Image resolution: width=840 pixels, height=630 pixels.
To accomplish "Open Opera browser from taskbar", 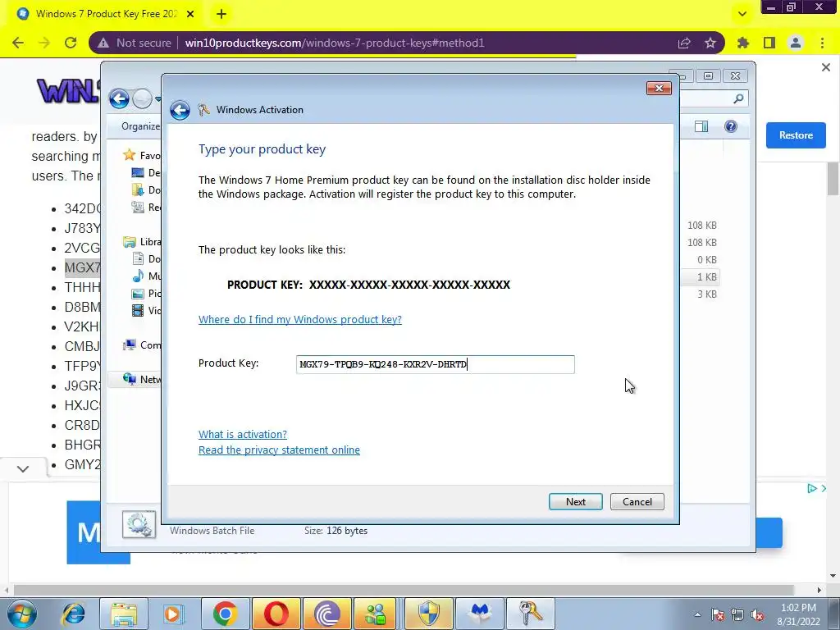I will 276,614.
